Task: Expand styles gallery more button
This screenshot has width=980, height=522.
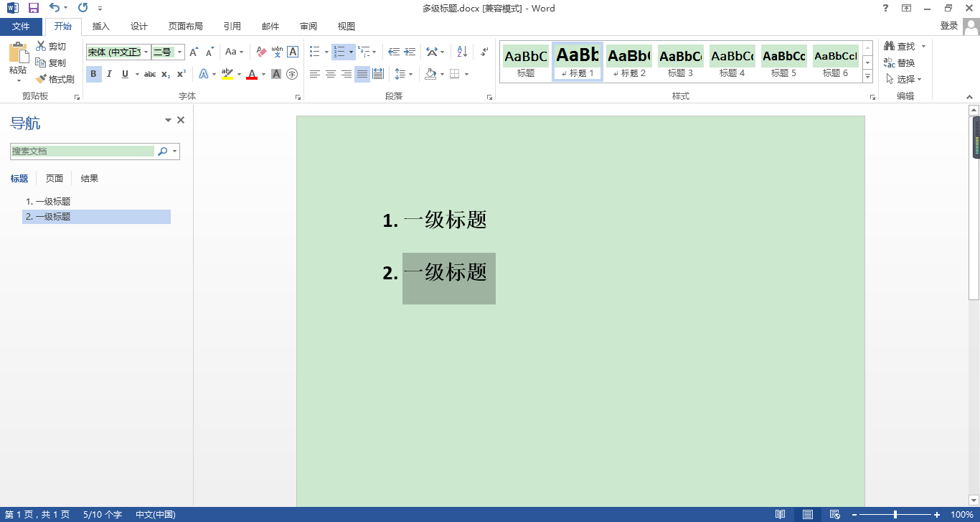Action: click(867, 76)
